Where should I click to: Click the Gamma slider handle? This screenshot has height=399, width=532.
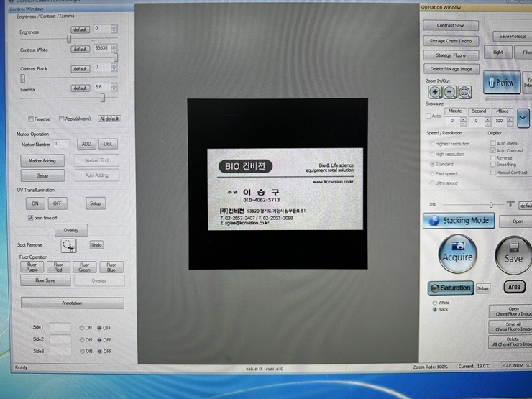point(103,98)
